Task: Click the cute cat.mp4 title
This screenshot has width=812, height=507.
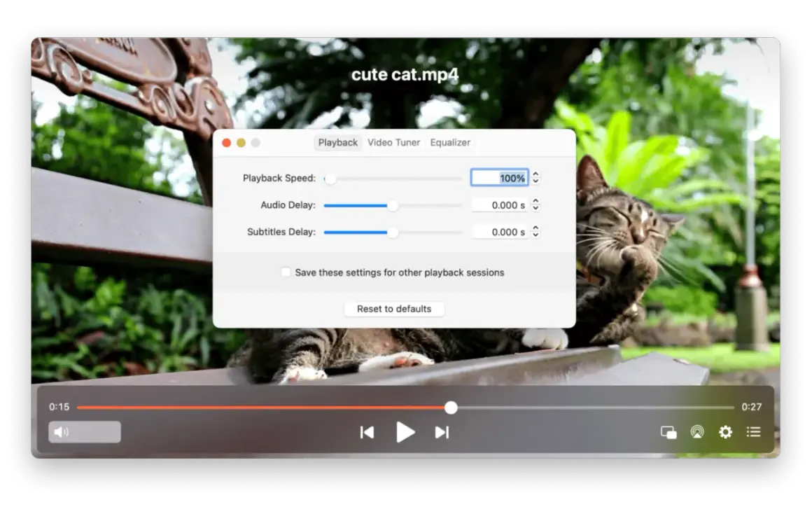Action: (405, 74)
